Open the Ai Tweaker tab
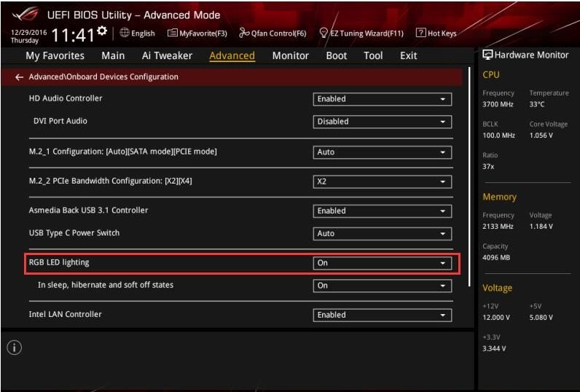Image resolution: width=580 pixels, height=392 pixels. click(x=167, y=55)
